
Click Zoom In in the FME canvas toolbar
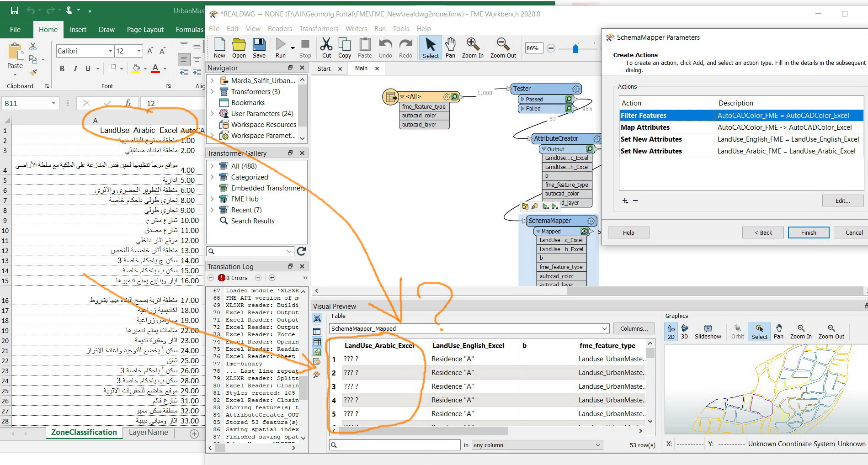click(x=473, y=48)
